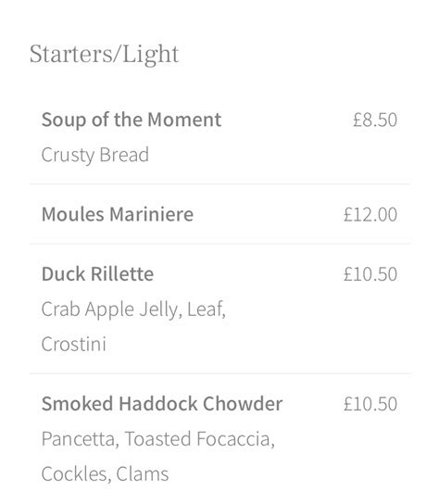This screenshot has width=439, height=504.
Task: Click the Duck Rillette £10.50 price
Action: (370, 274)
